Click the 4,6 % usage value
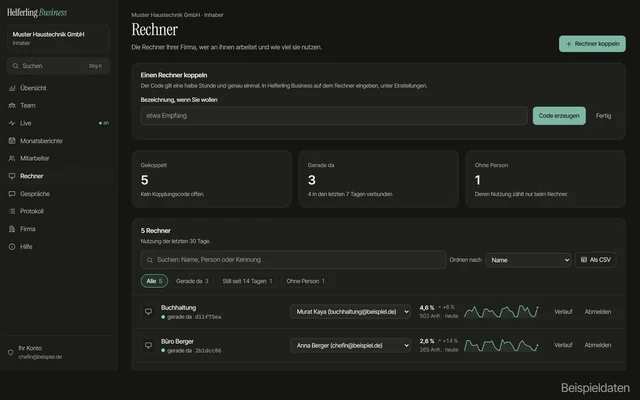This screenshot has width=640, height=400. point(427,307)
